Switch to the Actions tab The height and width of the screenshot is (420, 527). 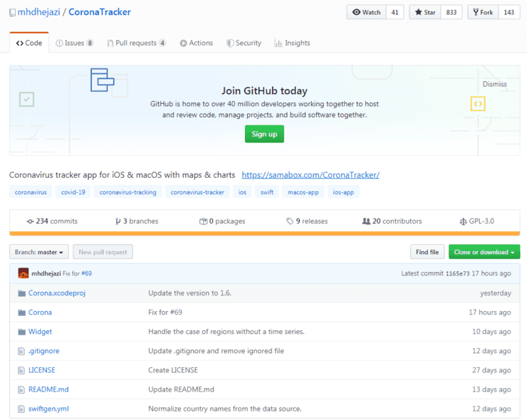(197, 43)
